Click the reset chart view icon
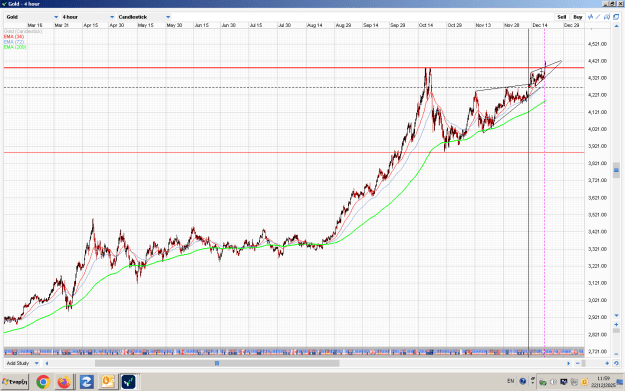Viewport: 625px width, 391px height. [616, 363]
